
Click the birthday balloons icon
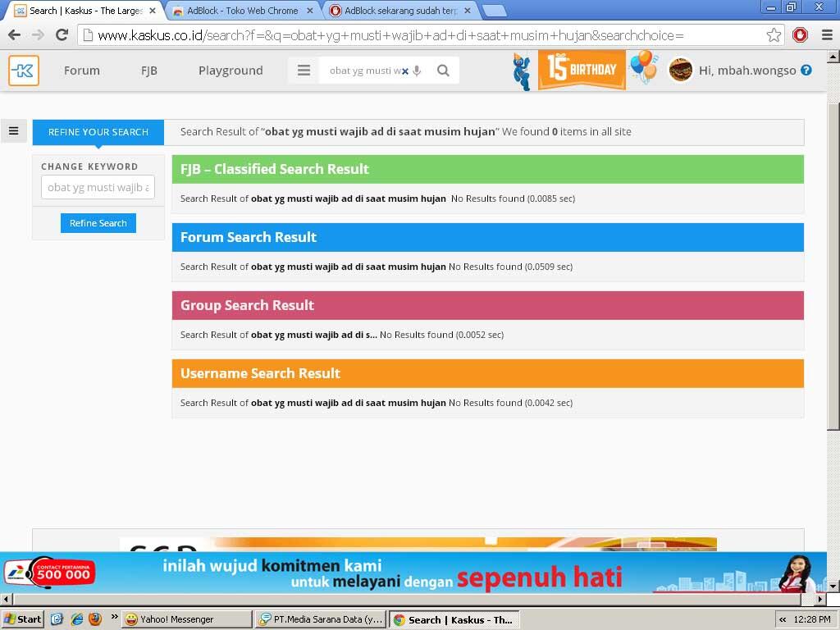(x=644, y=66)
